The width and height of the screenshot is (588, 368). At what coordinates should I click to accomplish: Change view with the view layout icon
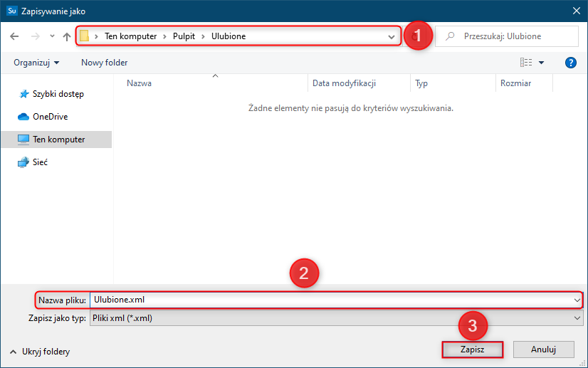[526, 62]
